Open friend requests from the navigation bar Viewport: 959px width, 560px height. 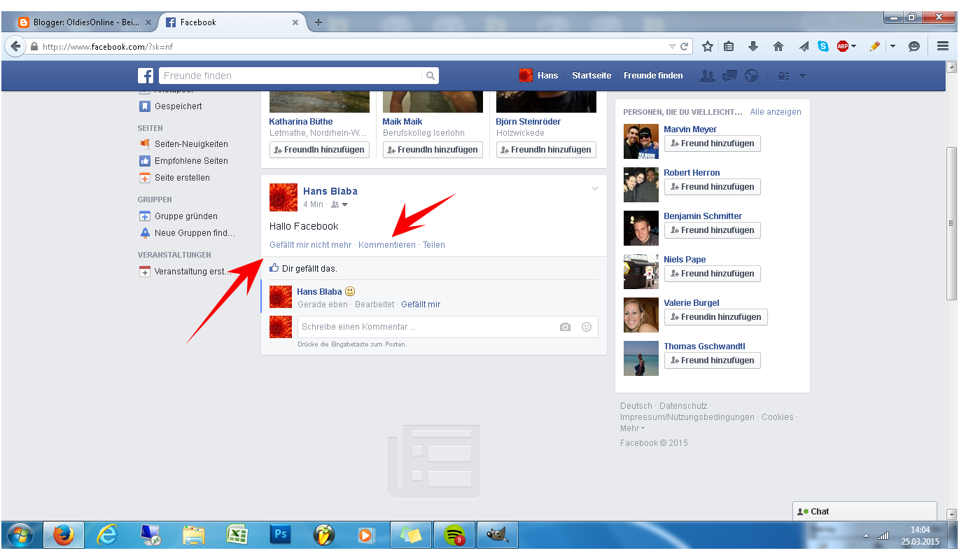(708, 76)
